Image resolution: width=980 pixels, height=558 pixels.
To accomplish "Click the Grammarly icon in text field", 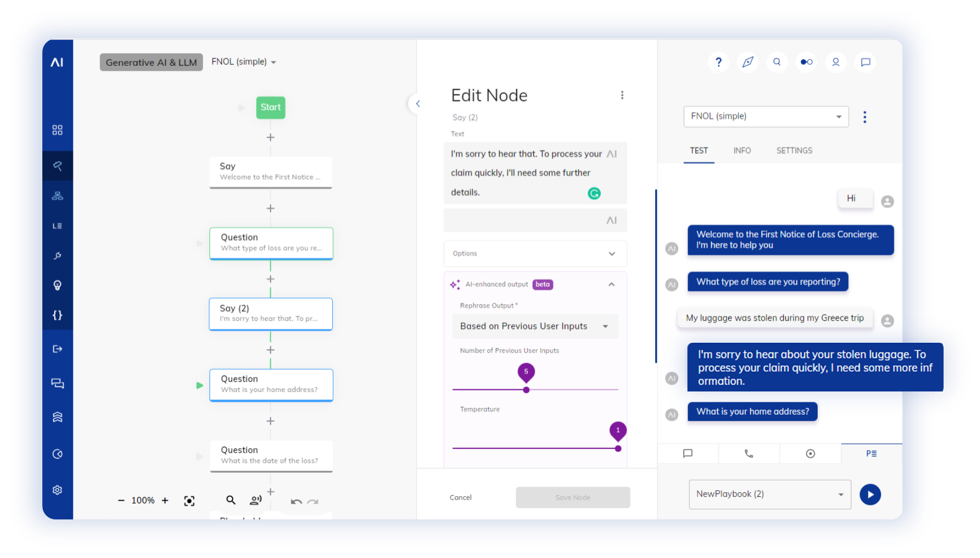I will coord(594,193).
